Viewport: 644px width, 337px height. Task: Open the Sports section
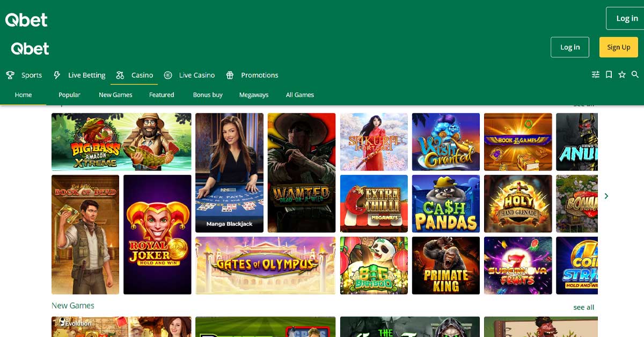tap(32, 75)
